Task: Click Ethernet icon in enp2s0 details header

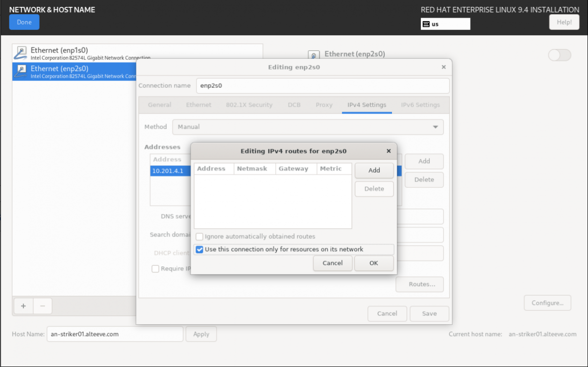Action: (314, 55)
